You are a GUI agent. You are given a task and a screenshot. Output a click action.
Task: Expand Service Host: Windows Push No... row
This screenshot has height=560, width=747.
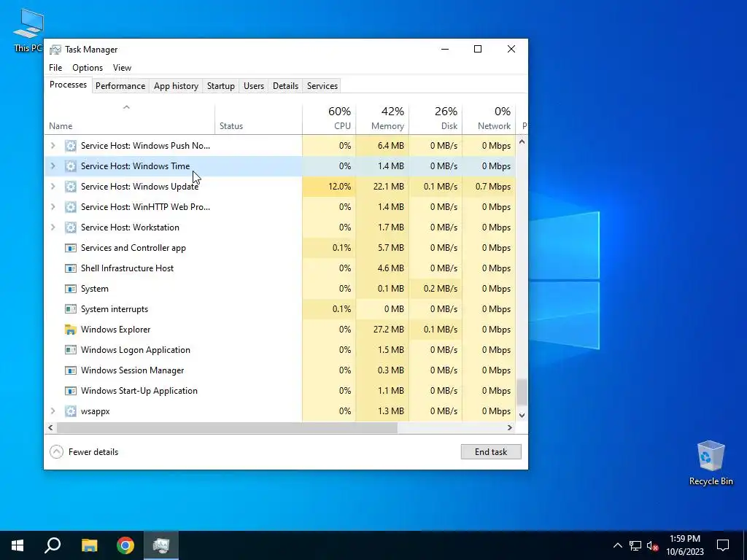[53, 146]
